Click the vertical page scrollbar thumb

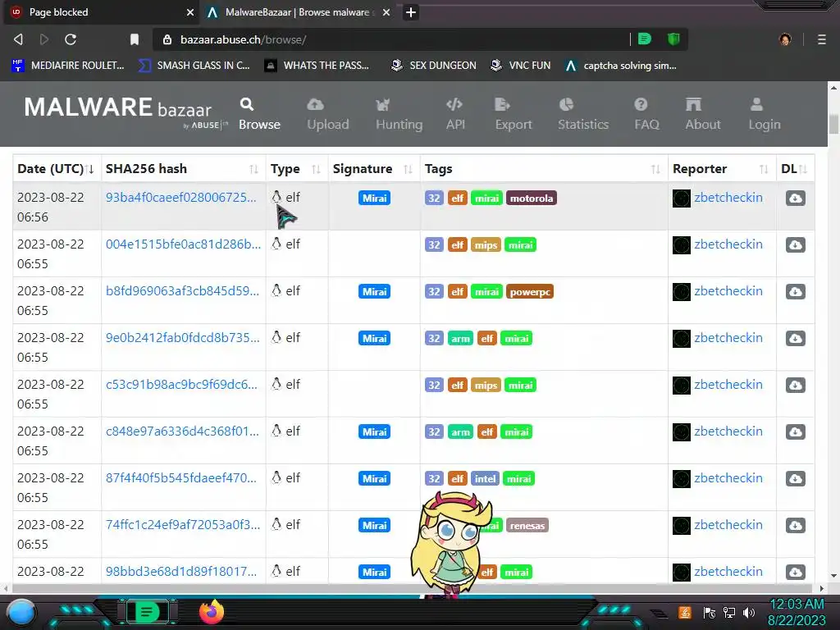pyautogui.click(x=833, y=125)
